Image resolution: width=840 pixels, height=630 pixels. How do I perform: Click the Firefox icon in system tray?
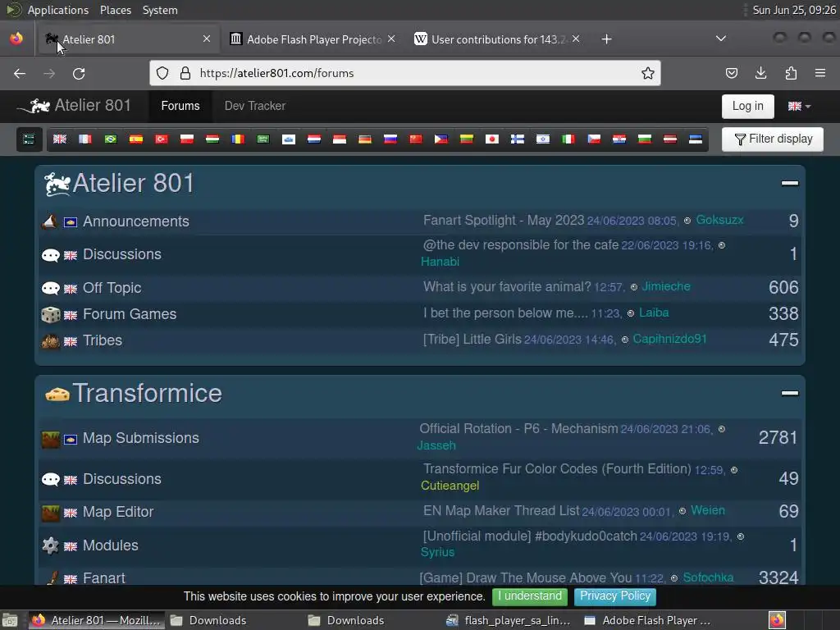777,620
